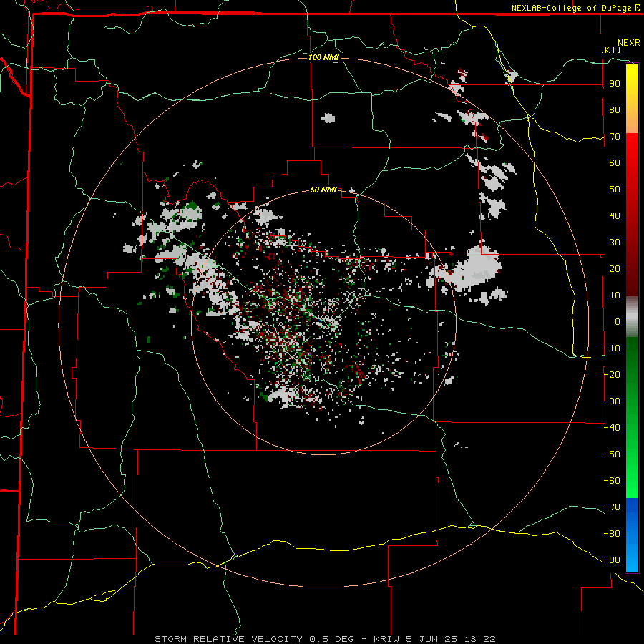Click the -10 value on color scale
644x644 pixels.
(x=612, y=348)
